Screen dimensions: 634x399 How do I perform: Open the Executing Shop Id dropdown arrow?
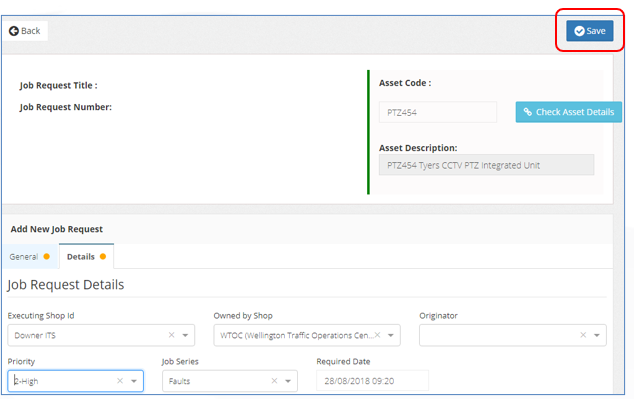185,335
